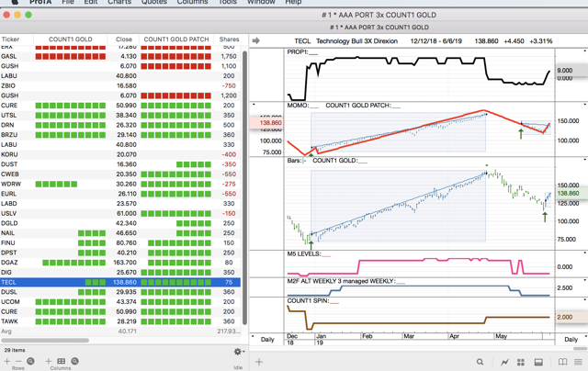Screen dimensions: 588x371
Task: Sort by the COUNT1 GOLD PATCH column header
Action: coord(176,39)
